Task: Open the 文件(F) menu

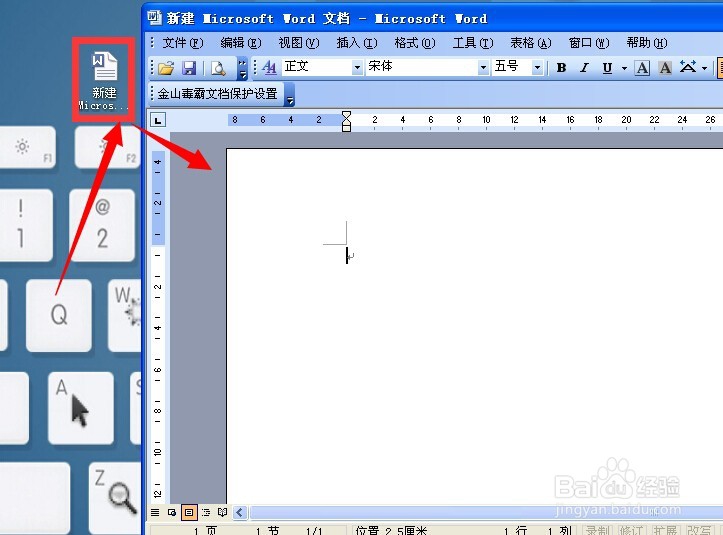Action: click(183, 43)
